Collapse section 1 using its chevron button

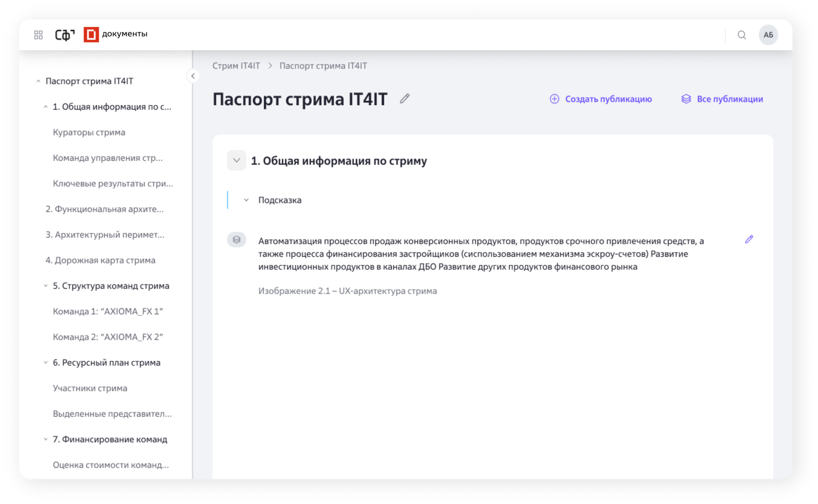pos(237,160)
